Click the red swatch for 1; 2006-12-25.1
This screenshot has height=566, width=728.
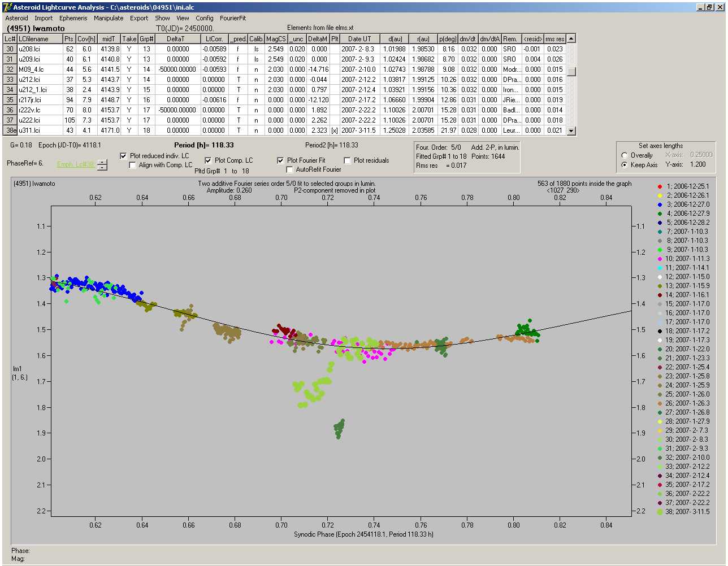click(x=660, y=186)
